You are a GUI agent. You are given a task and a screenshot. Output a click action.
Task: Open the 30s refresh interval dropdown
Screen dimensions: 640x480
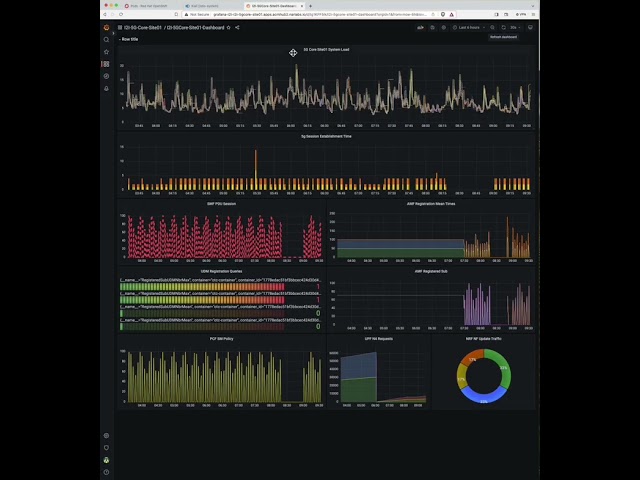(x=515, y=28)
